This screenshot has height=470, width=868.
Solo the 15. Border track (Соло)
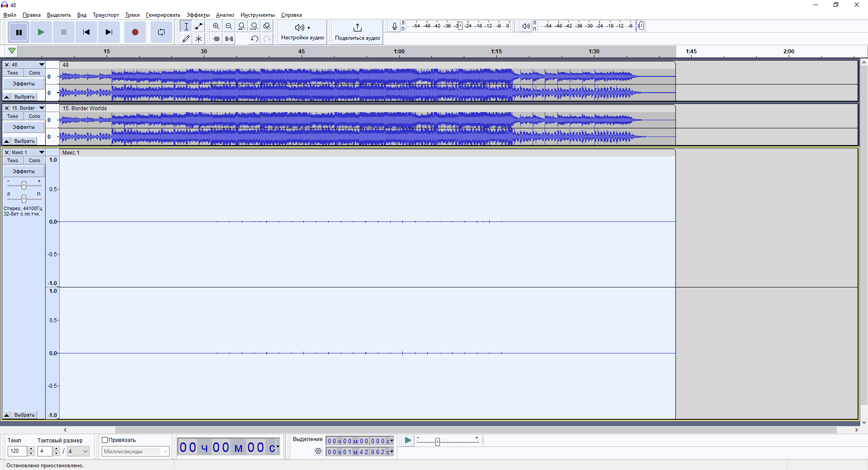click(34, 116)
